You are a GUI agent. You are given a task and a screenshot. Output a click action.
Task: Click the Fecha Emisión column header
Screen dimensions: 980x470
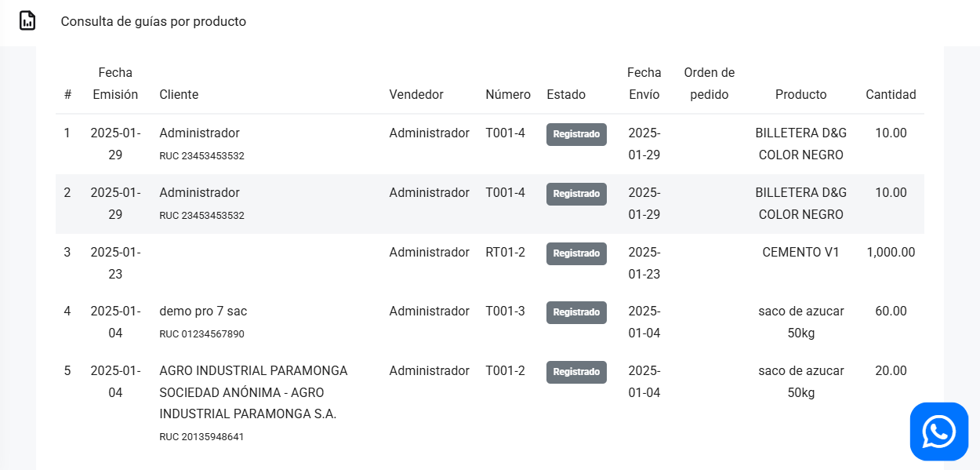click(115, 83)
